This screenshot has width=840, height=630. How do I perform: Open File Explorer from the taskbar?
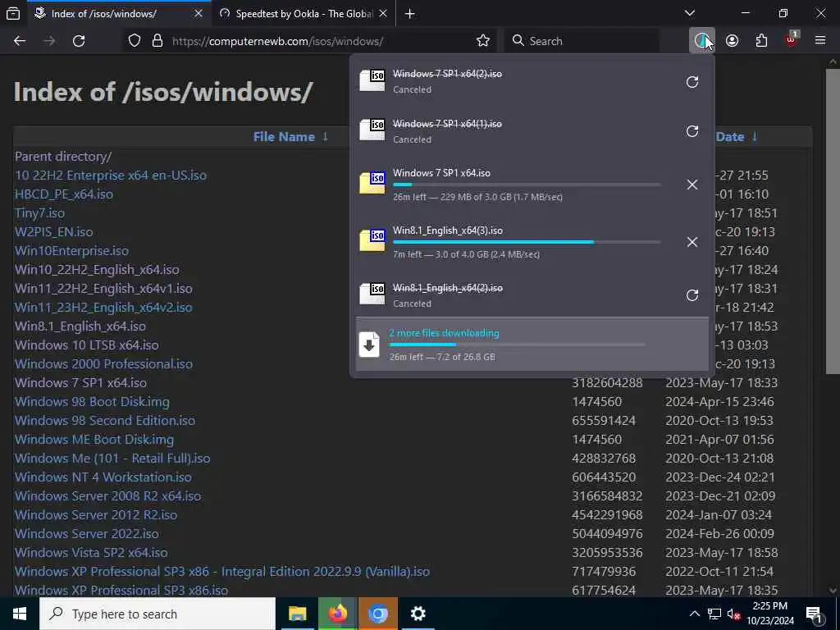297,614
